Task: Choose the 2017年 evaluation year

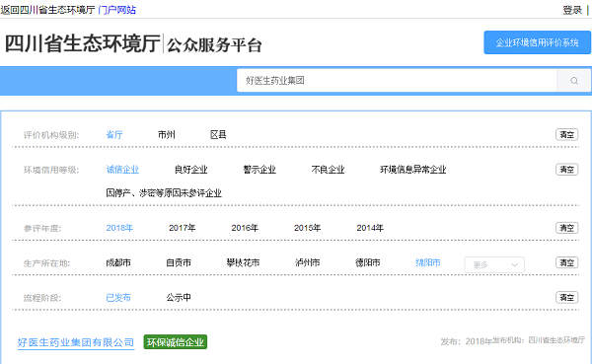Action: [182, 228]
